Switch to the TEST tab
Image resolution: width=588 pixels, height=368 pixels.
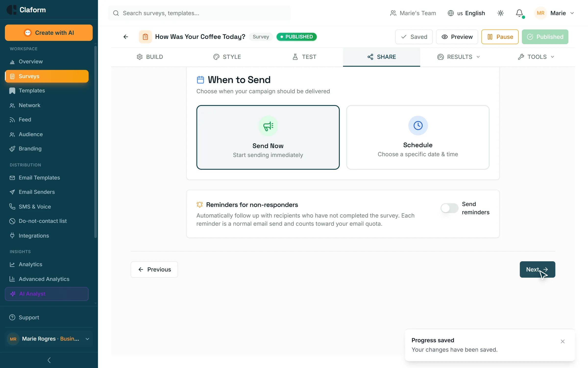(x=304, y=57)
